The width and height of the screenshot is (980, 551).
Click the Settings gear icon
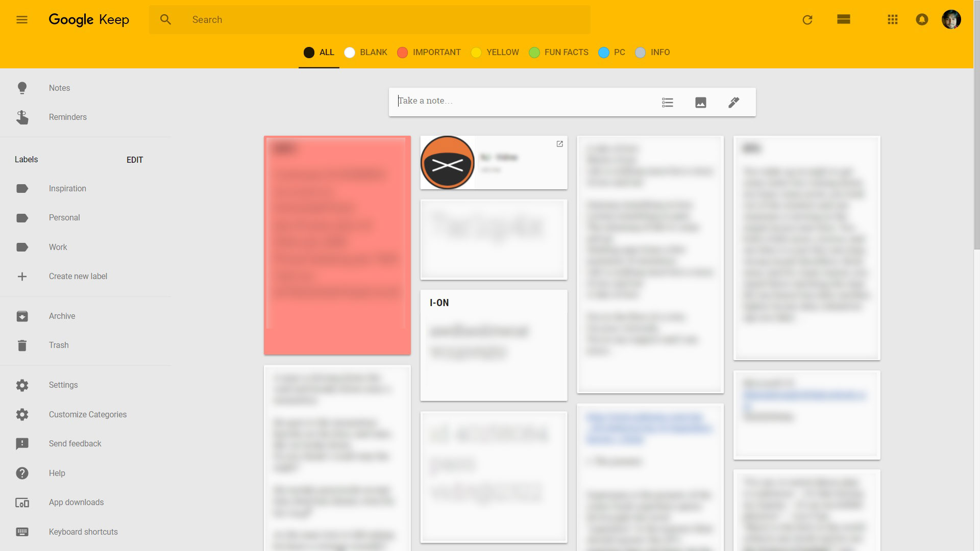point(22,385)
